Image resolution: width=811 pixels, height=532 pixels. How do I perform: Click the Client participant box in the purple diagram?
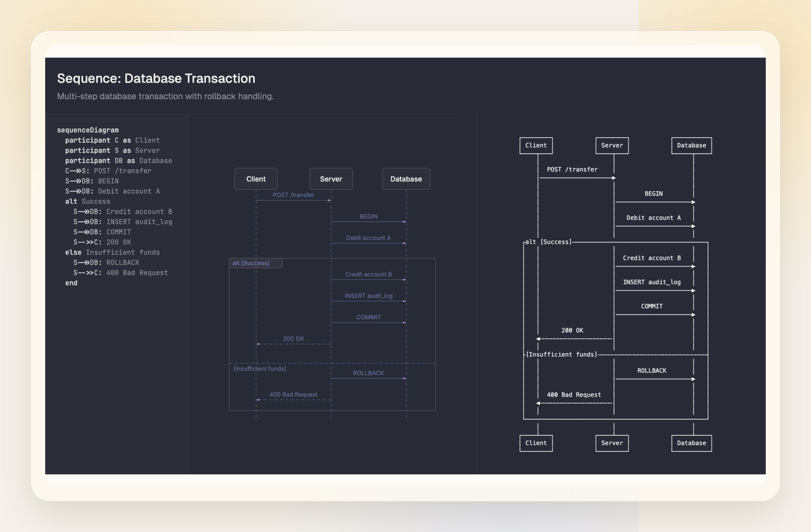(256, 179)
